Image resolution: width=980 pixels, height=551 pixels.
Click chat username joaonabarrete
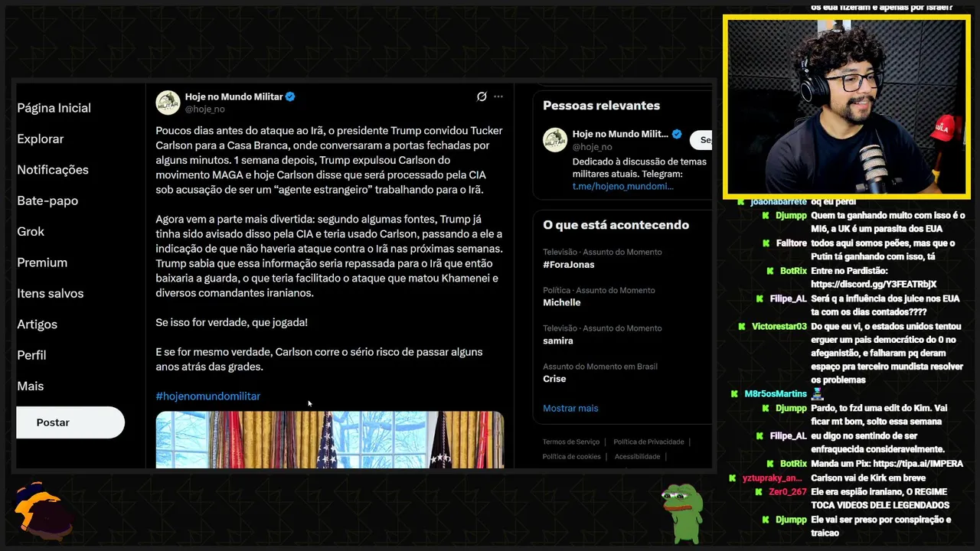pyautogui.click(x=779, y=201)
